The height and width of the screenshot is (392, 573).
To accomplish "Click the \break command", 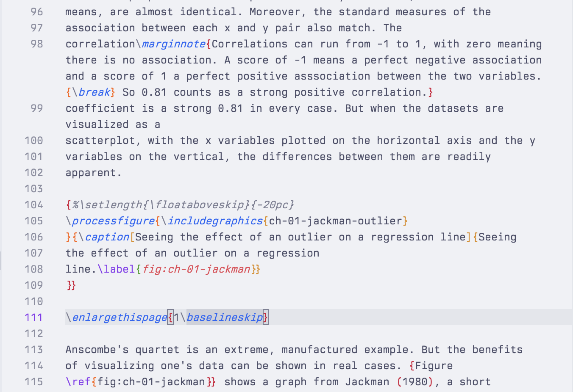I will tap(94, 92).
